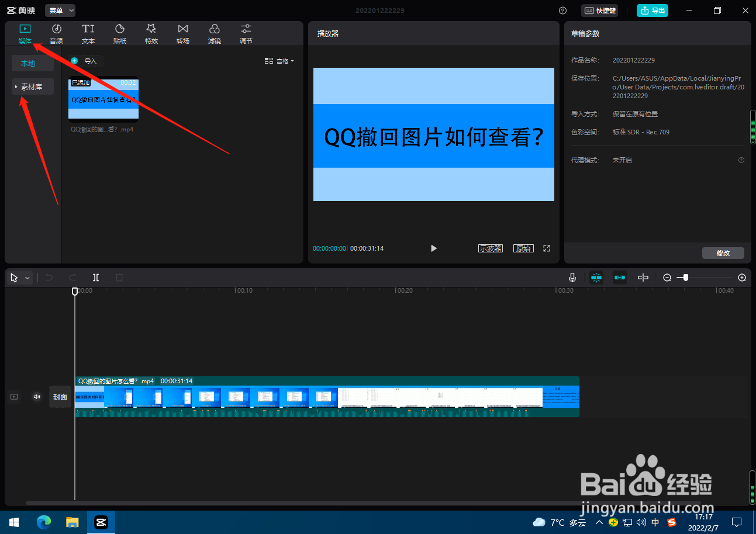The height and width of the screenshot is (534, 756).
Task: Toggle the 示波器 (Scope) option
Action: point(491,248)
